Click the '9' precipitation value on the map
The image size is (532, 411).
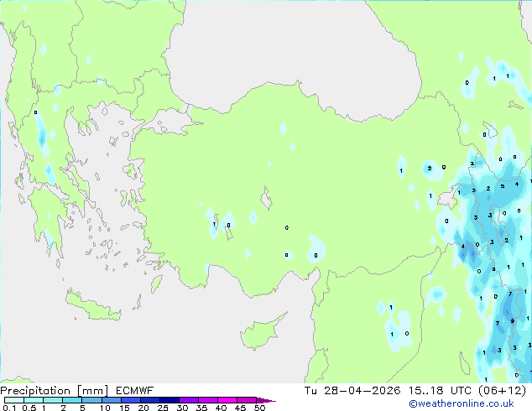pyautogui.click(x=512, y=320)
